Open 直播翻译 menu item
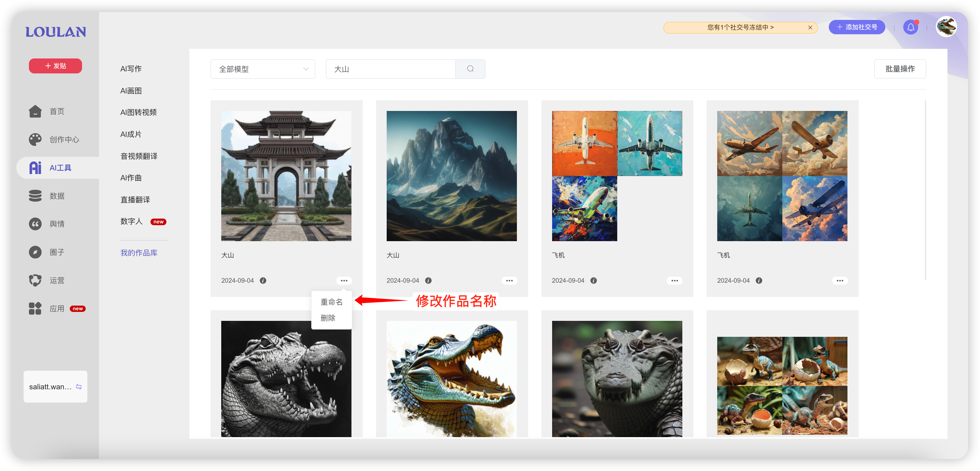The image size is (980, 471). click(x=135, y=200)
